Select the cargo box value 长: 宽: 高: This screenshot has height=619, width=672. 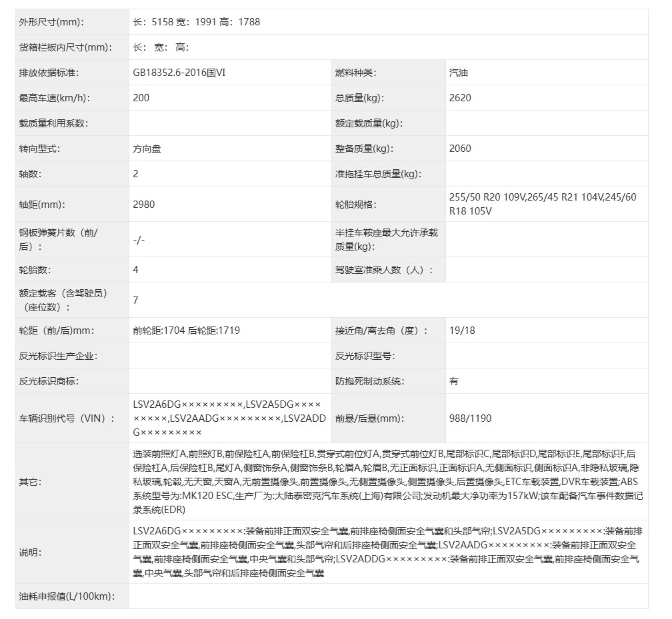point(161,47)
